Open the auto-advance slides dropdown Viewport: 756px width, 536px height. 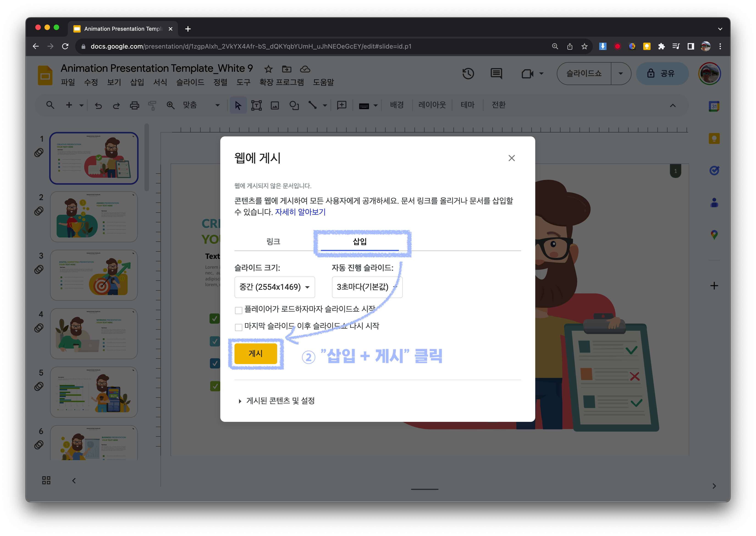click(x=367, y=287)
